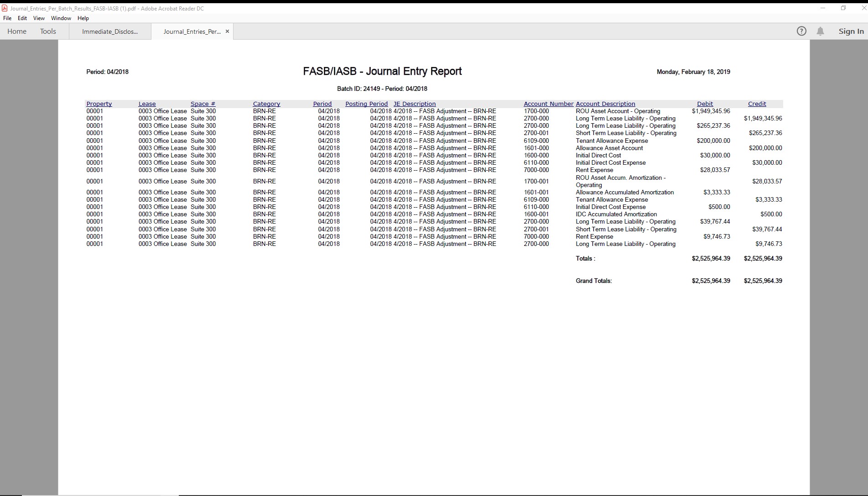Close the Journal_Entries_Per tab
The width and height of the screenshot is (868, 496).
(x=227, y=31)
